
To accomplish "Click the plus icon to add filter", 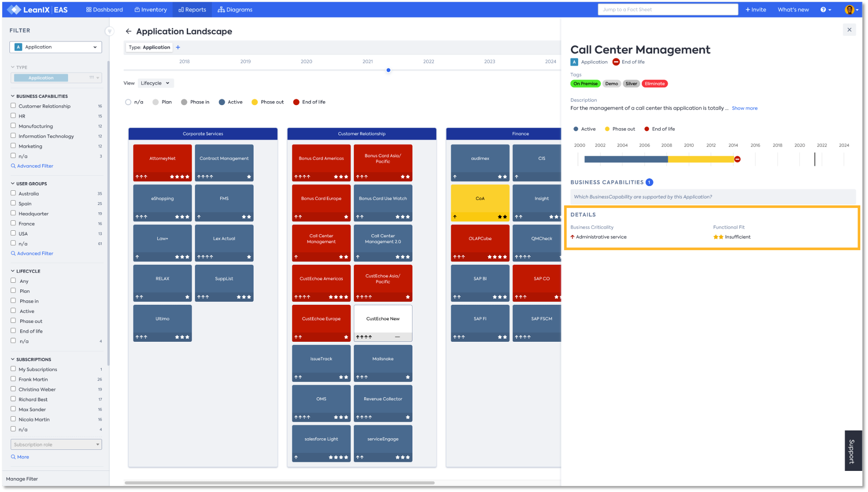I will (x=178, y=47).
